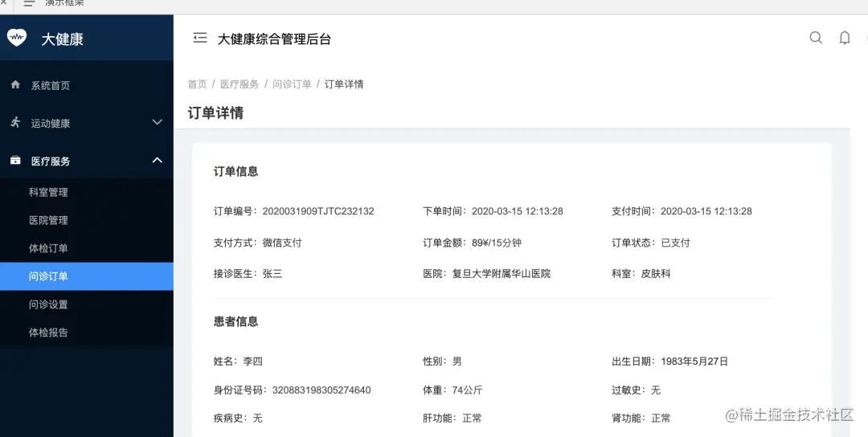
Task: Click order amount 89¥/15分钟
Action: coord(497,243)
